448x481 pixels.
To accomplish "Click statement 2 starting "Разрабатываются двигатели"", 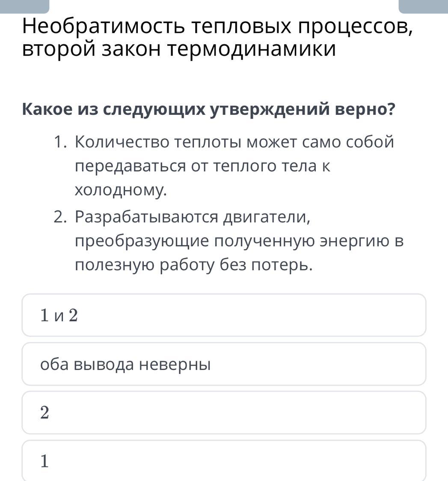I will pyautogui.click(x=192, y=217).
